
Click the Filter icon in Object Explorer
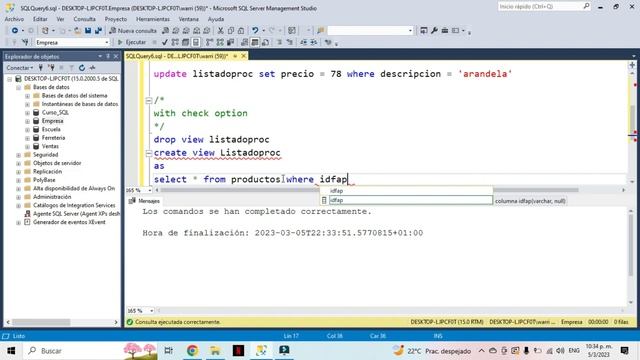point(71,68)
